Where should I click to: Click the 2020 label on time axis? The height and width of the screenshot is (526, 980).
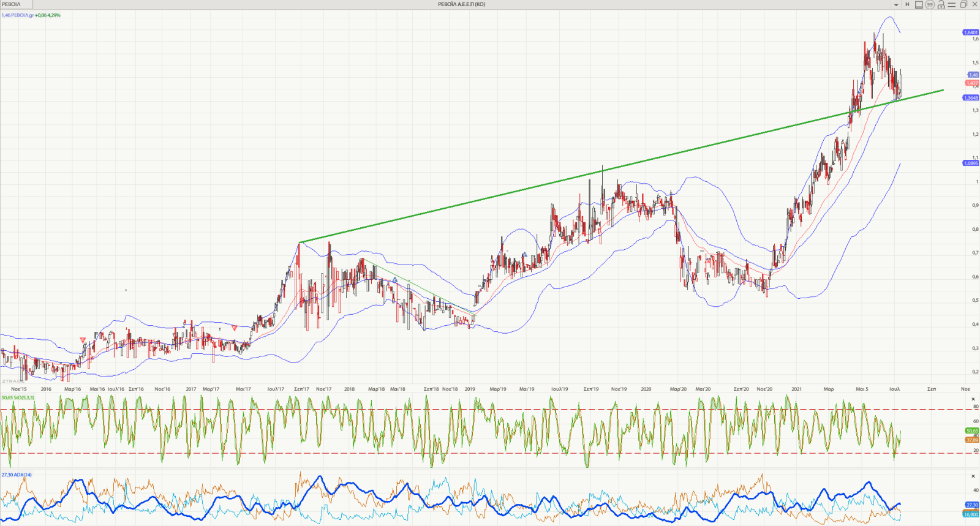point(646,389)
